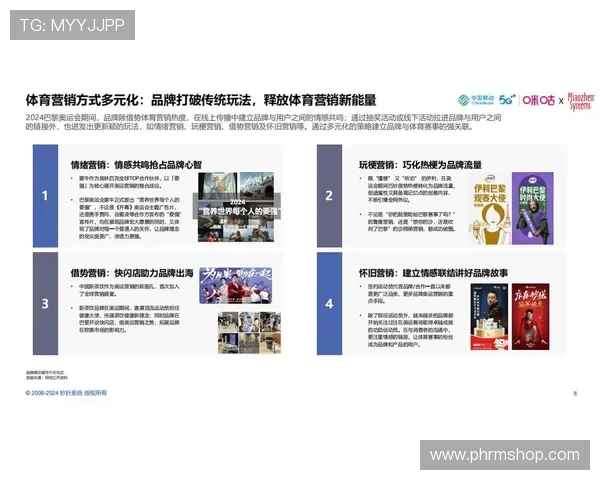
Task: Click the 5G logo
Action: pyautogui.click(x=507, y=100)
